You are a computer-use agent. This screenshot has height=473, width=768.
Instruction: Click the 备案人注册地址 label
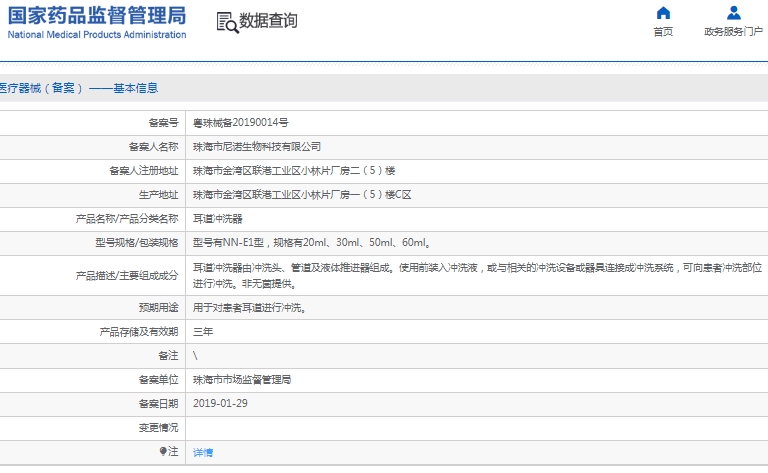(144, 170)
